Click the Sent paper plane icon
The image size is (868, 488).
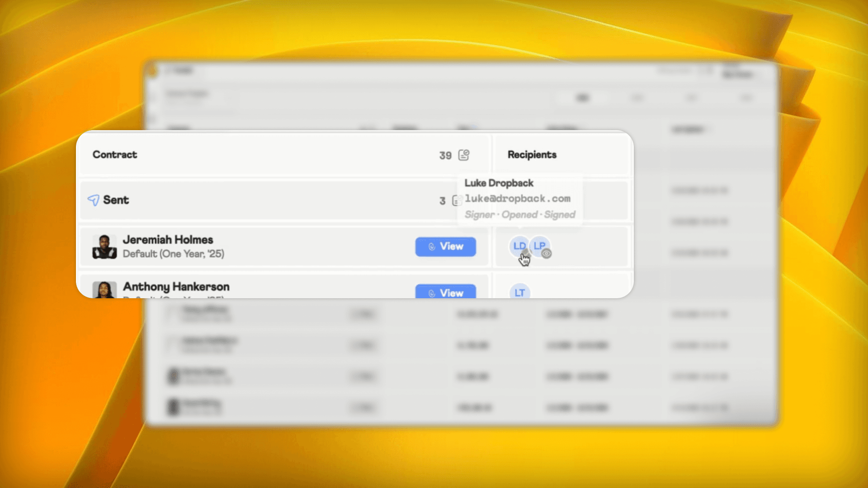[93, 200]
